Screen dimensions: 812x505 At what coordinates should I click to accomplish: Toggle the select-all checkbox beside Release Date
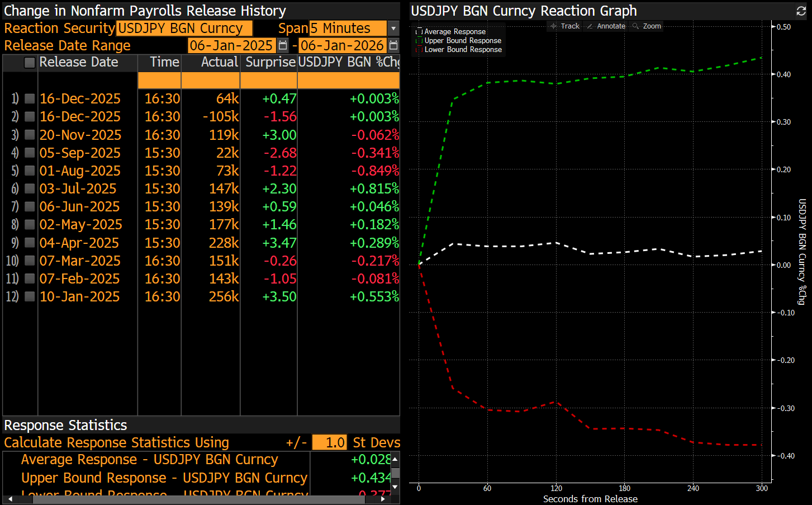click(x=30, y=63)
